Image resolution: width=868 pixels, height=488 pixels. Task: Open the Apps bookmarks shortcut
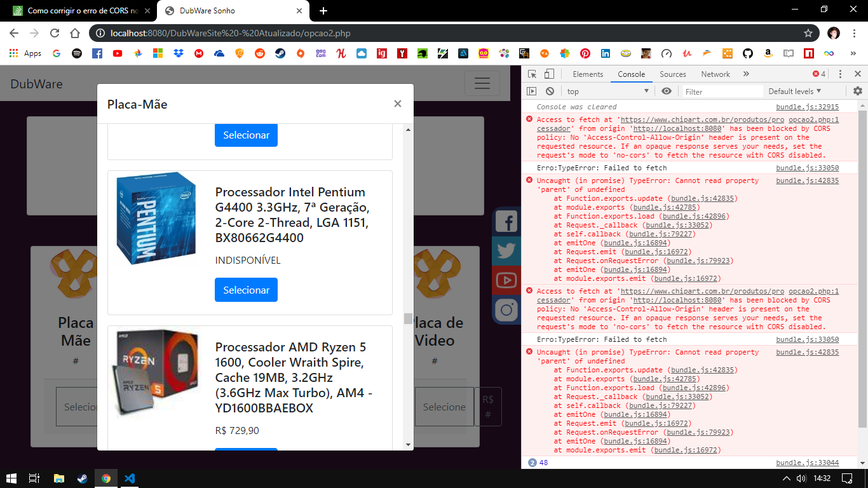click(26, 54)
